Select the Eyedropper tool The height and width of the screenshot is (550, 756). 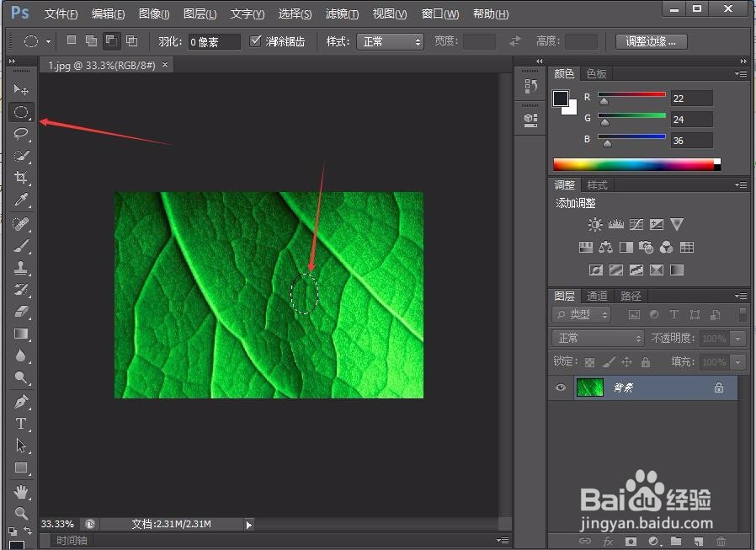pyautogui.click(x=21, y=199)
